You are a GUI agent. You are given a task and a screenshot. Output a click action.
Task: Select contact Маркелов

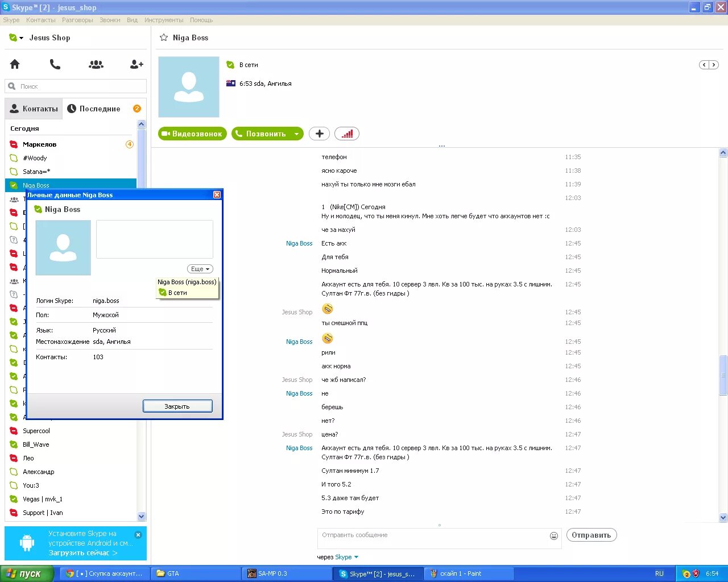[71, 144]
